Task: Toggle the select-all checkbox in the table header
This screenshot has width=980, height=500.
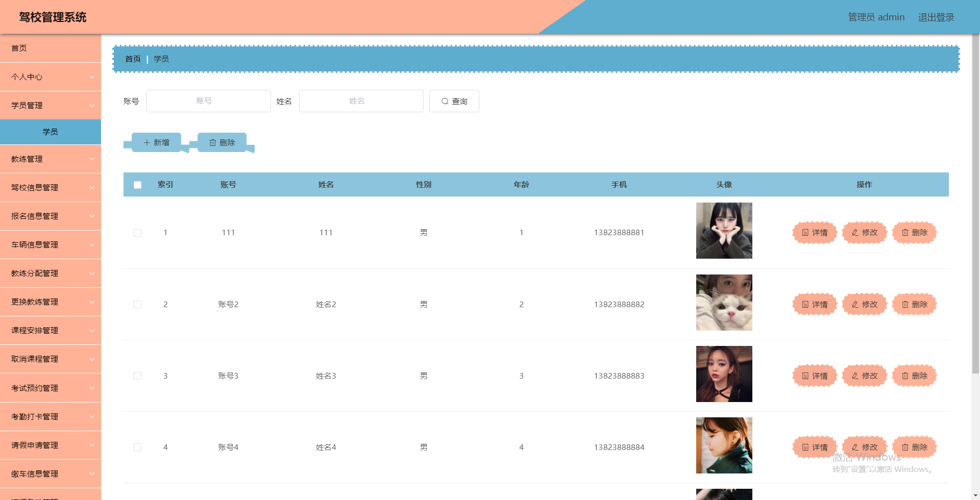Action: tap(137, 185)
